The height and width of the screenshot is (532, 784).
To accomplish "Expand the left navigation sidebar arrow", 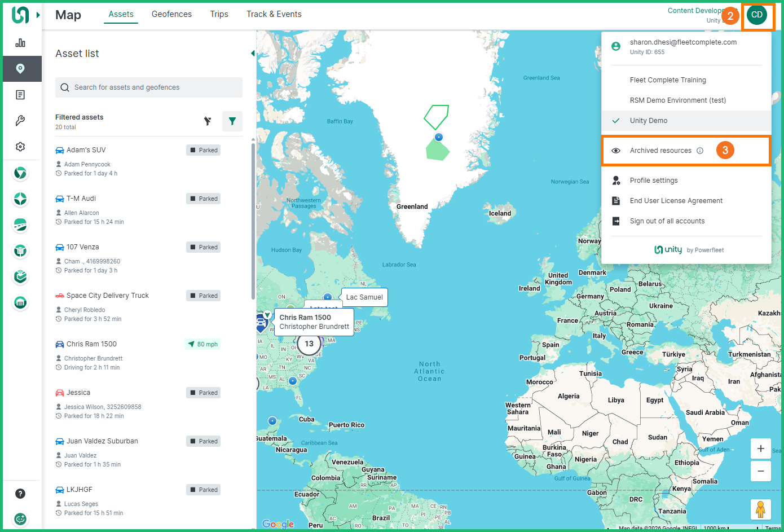I will (38, 15).
